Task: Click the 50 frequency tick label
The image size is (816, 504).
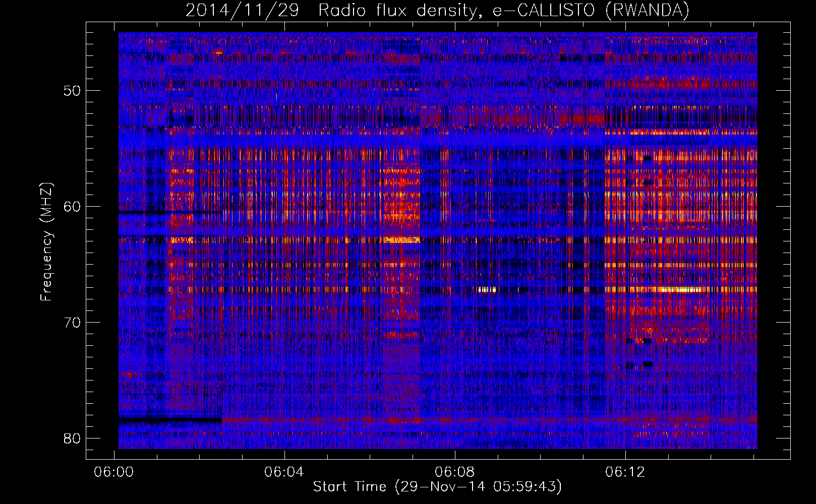Action: click(72, 91)
